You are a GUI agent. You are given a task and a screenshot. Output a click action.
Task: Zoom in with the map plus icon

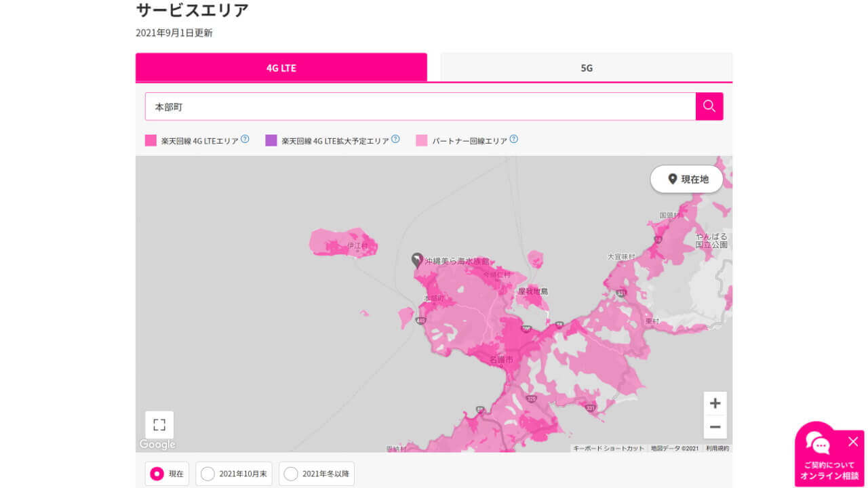(x=715, y=403)
